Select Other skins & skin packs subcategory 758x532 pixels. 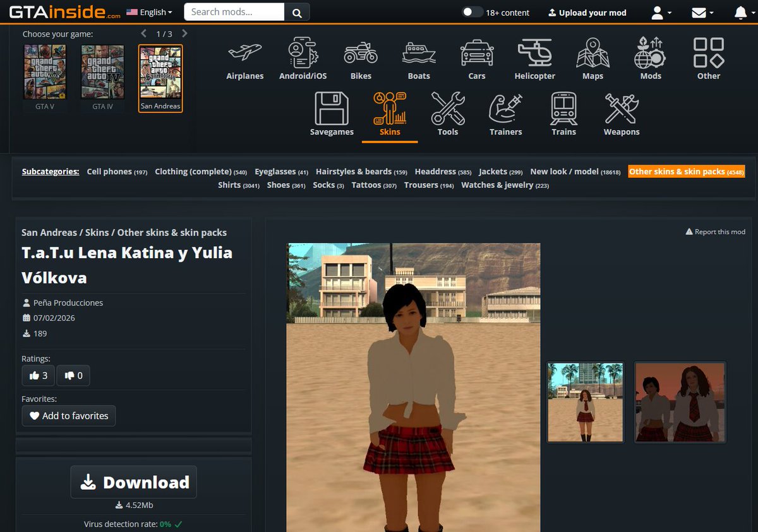(x=687, y=172)
